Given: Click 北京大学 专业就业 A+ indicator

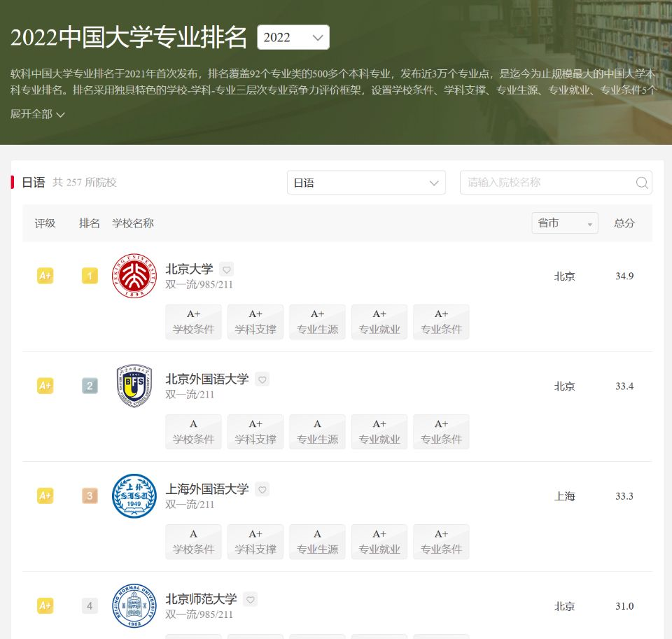Looking at the screenshot, I should point(379,322).
